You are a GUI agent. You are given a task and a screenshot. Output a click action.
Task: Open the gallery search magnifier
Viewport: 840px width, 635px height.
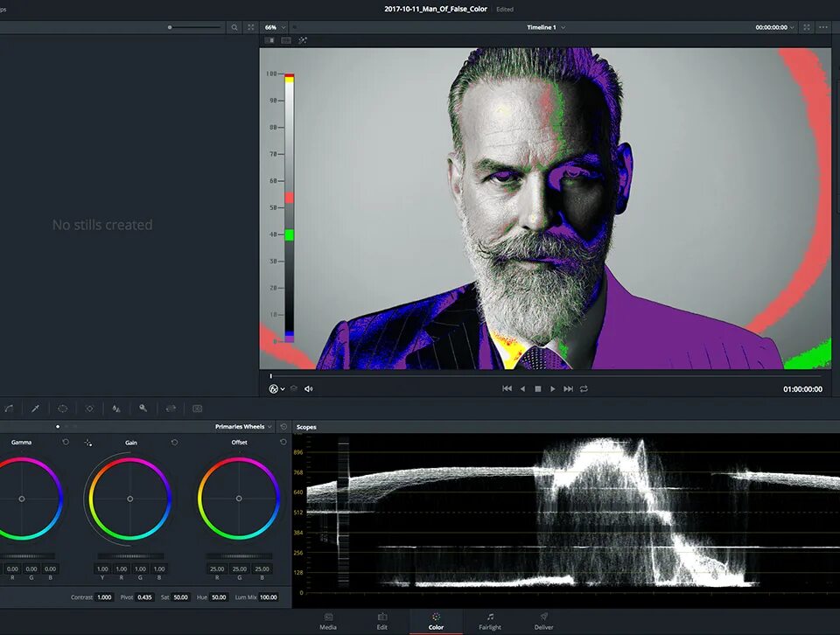coord(234,27)
